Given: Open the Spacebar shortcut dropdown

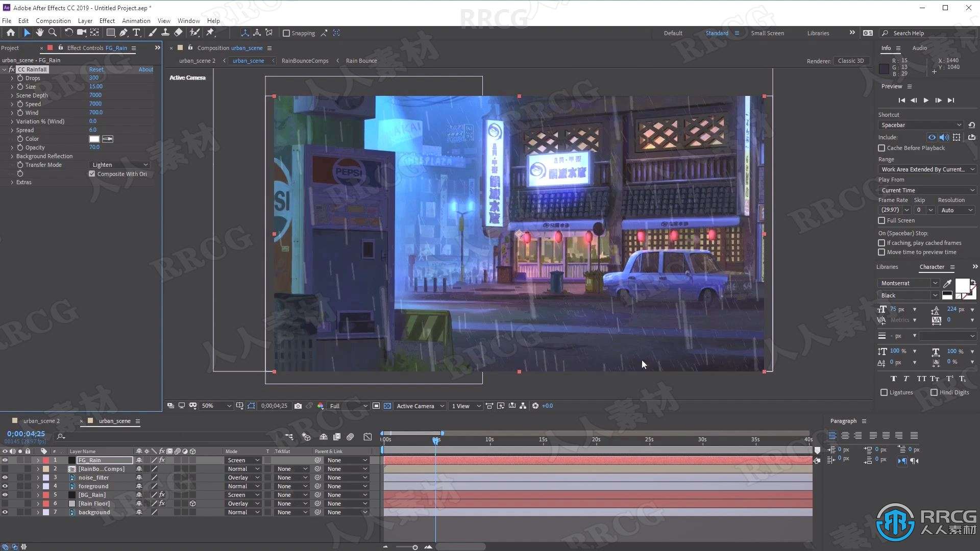Looking at the screenshot, I should point(921,125).
